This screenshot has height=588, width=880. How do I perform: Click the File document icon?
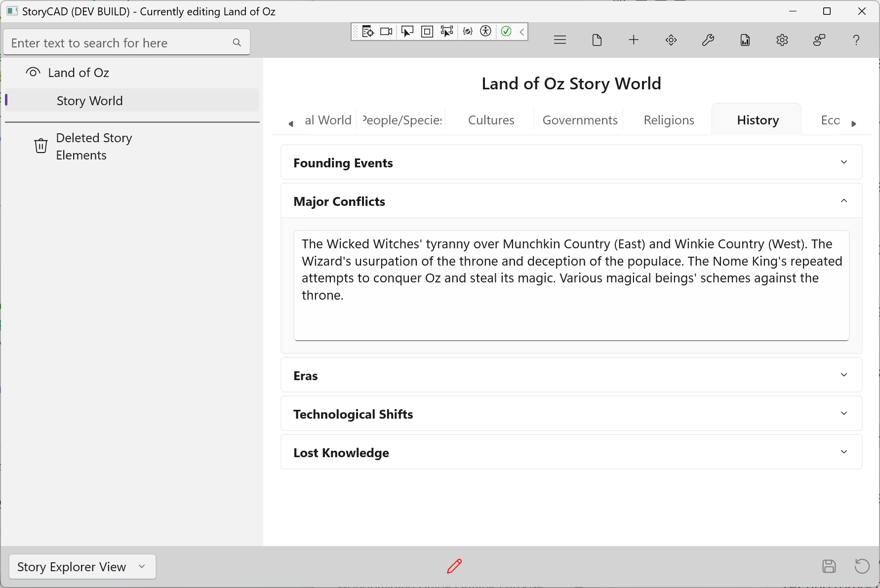(597, 40)
